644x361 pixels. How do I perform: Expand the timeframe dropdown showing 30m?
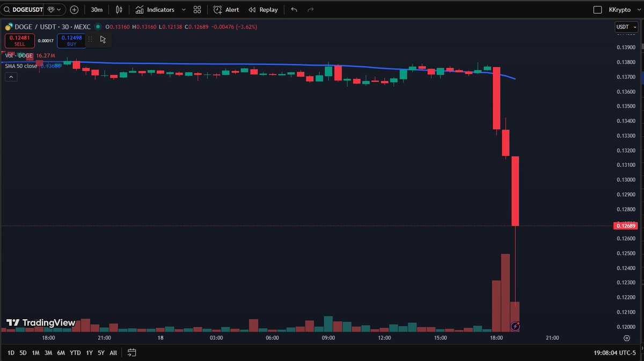coord(96,9)
